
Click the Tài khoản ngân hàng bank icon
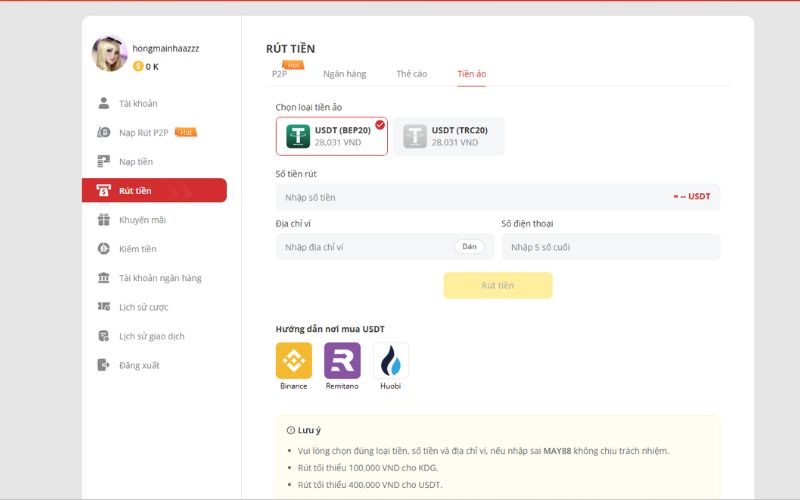click(104, 278)
